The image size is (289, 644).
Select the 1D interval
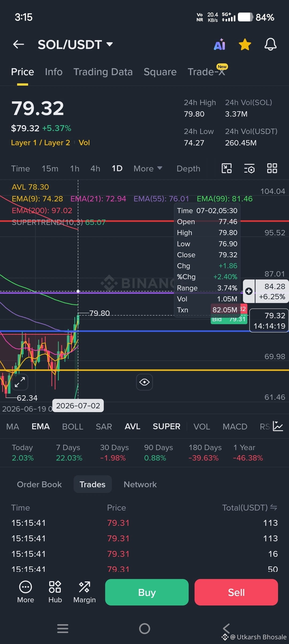click(117, 168)
